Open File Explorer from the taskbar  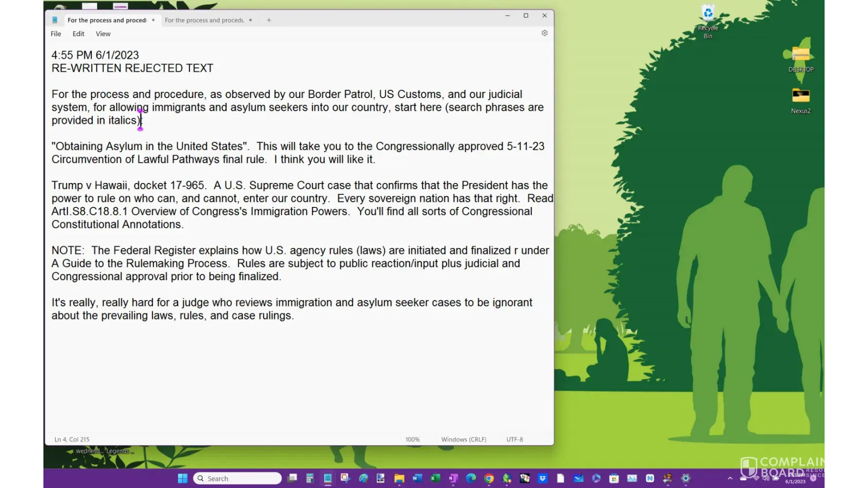point(399,478)
